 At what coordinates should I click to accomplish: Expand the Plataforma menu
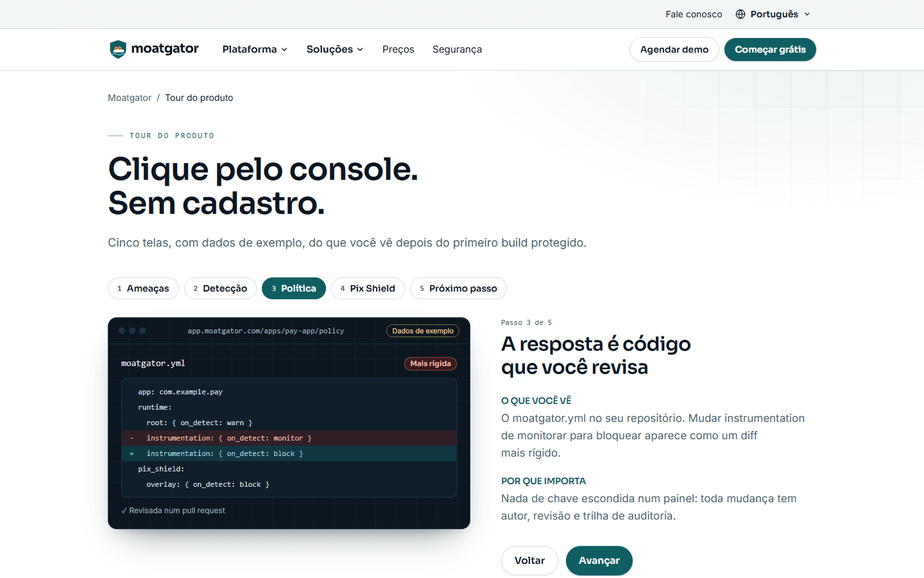tap(255, 49)
